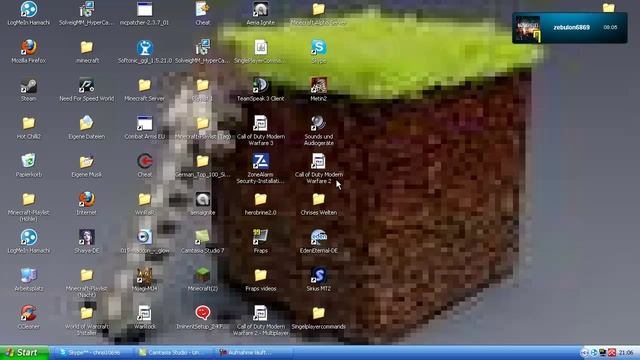
Task: Select the Sirius MT2 shortcut
Action: 318,276
